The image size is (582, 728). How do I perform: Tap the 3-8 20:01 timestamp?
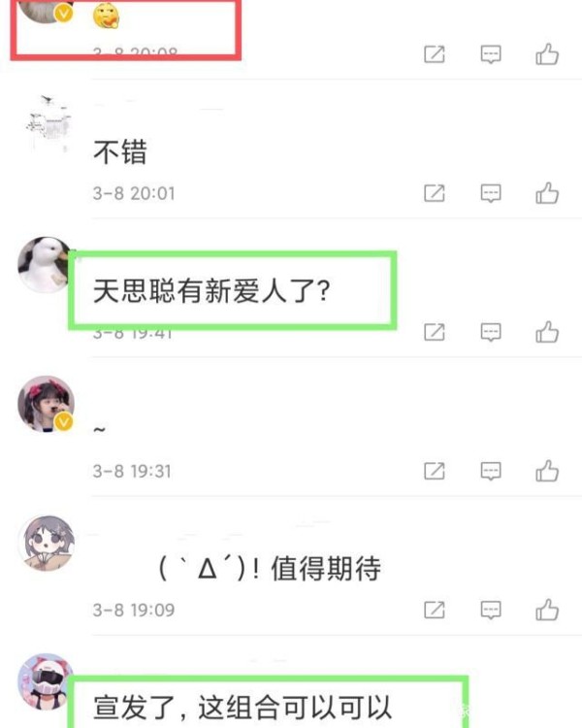click(x=134, y=193)
